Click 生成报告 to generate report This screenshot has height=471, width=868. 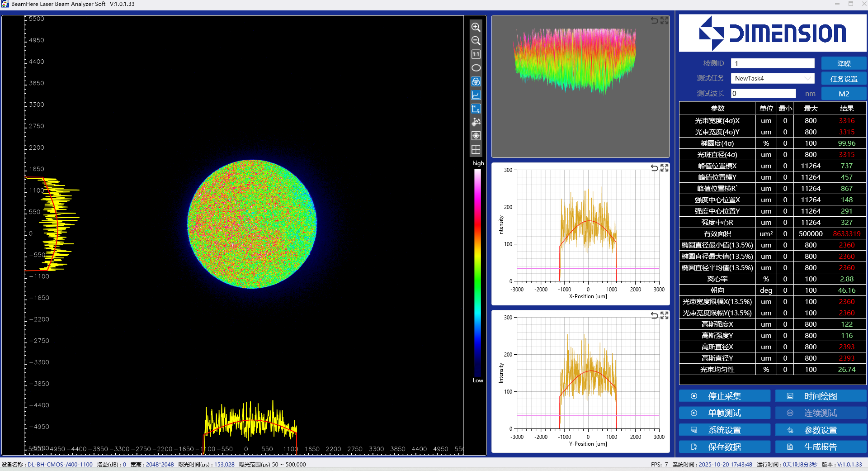(820, 447)
